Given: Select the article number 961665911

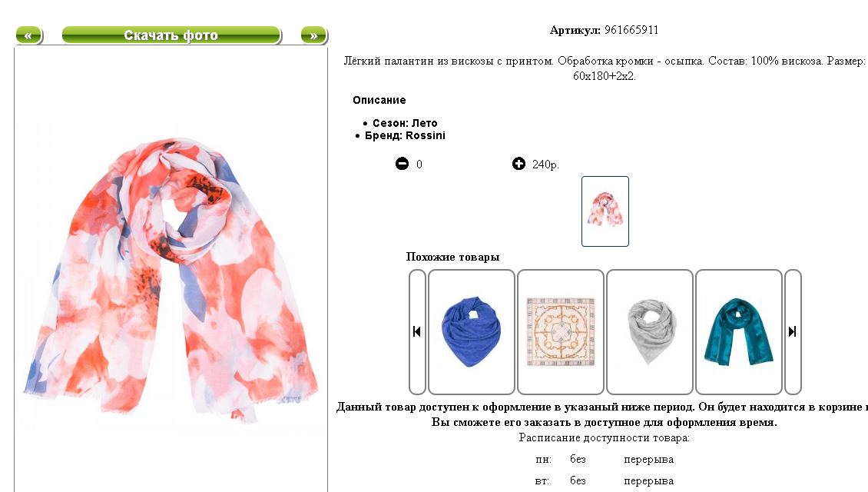Looking at the screenshot, I should click(x=631, y=30).
